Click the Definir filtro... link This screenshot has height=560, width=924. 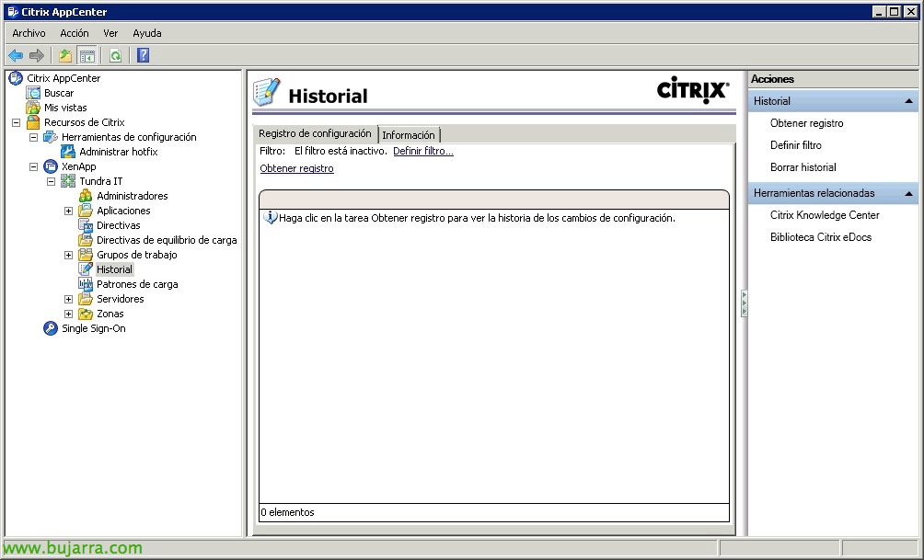[x=423, y=152]
